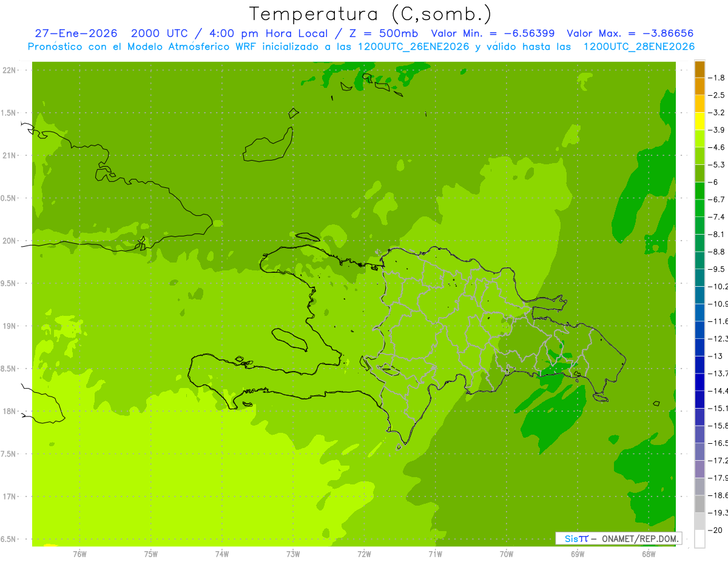Screen dimensions: 728x562
Task: Click the "69W" longitude label
Action: (578, 554)
